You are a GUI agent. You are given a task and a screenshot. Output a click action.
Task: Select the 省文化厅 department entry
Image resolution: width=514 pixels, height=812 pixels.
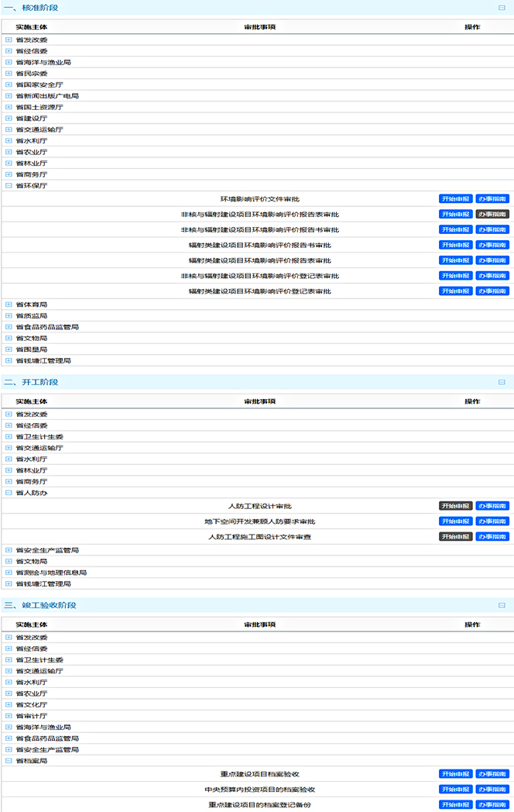[31, 705]
